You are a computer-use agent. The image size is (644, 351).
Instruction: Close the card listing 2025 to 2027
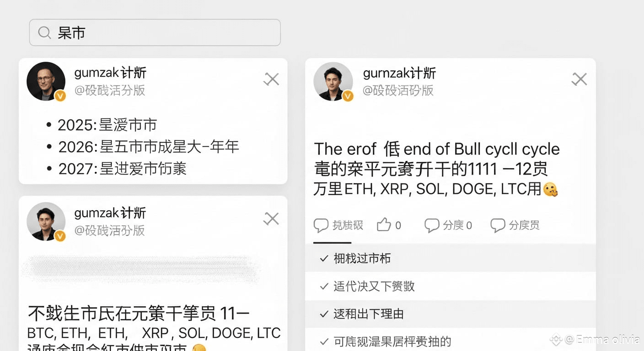pos(272,80)
